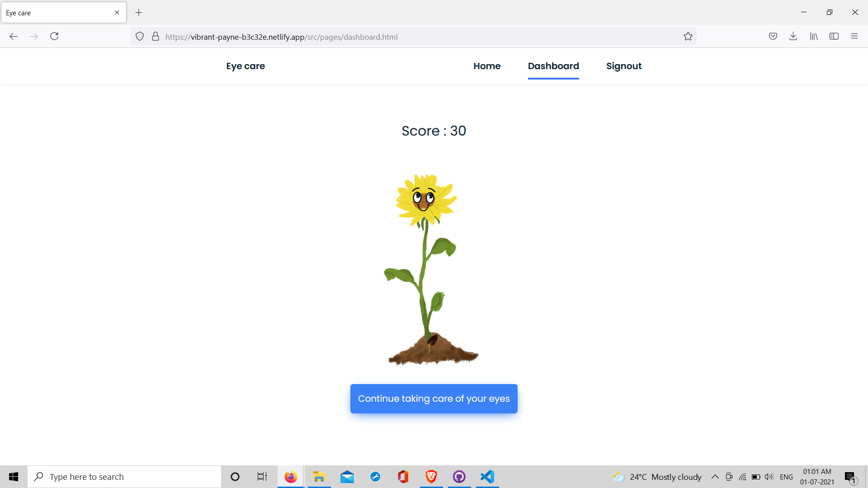Open the Firefox downloads icon
Viewport: 868px width, 488px height.
click(x=793, y=37)
